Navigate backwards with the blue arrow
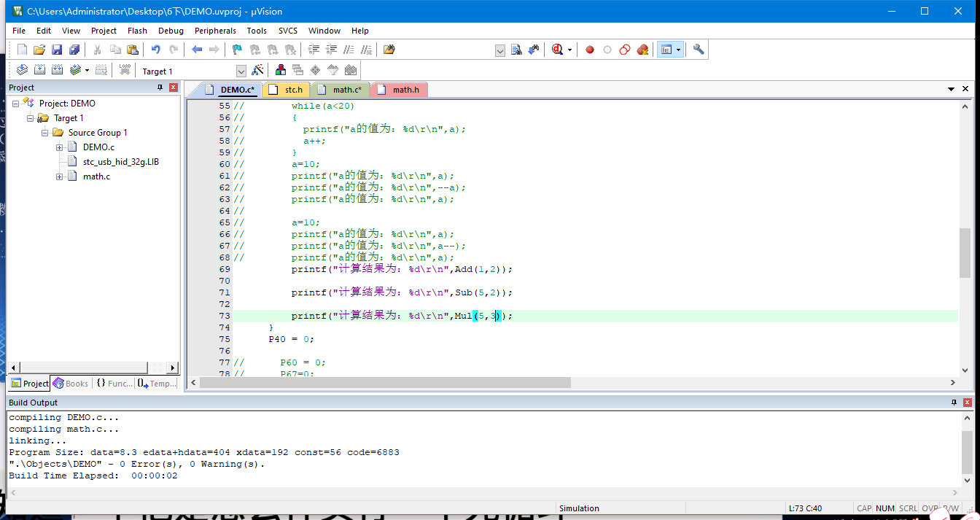Viewport: 980px width, 520px height. (197, 50)
